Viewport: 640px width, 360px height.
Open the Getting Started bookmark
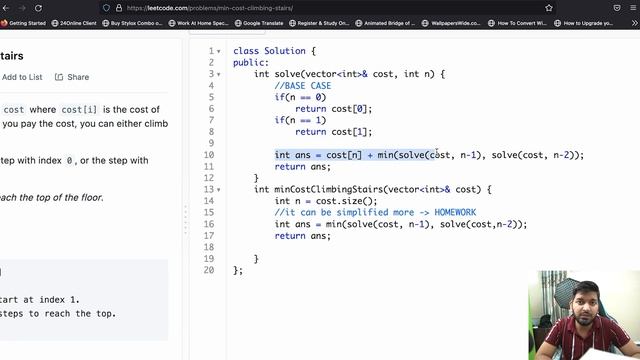(23, 23)
